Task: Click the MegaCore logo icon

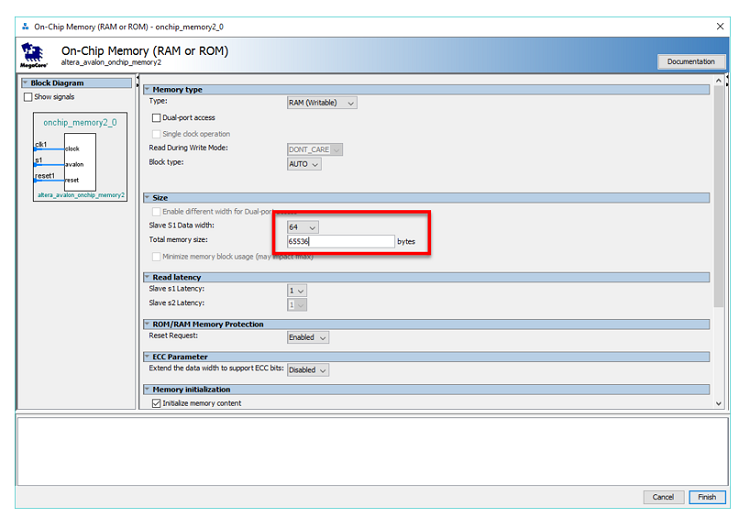Action: point(30,54)
